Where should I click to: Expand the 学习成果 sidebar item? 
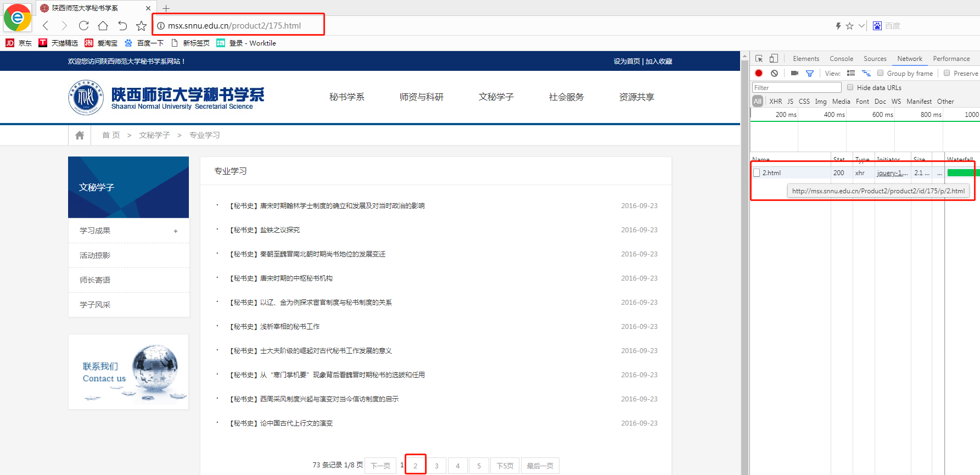click(176, 231)
